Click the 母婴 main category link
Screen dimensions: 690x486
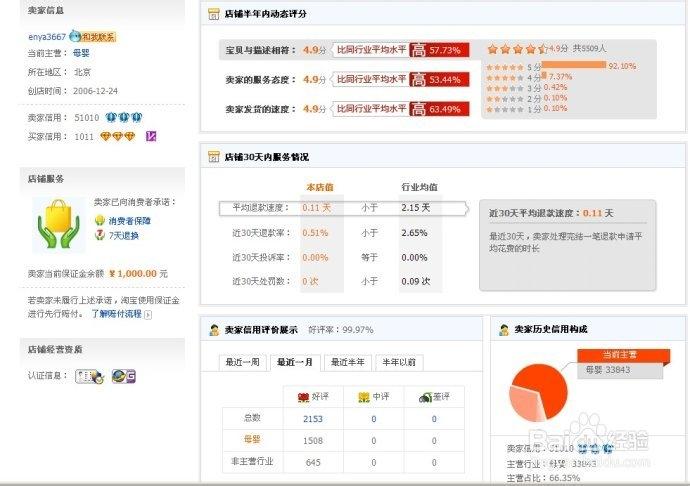click(x=81, y=53)
